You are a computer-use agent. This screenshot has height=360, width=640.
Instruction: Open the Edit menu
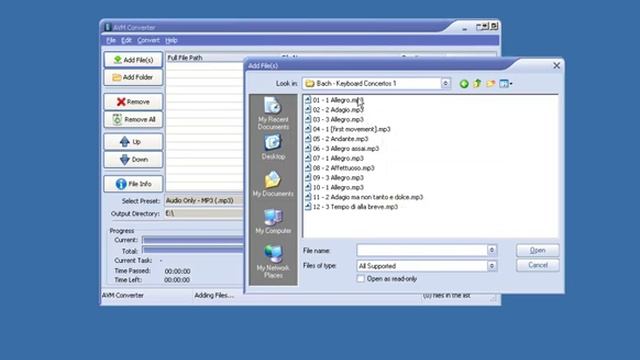pyautogui.click(x=126, y=40)
